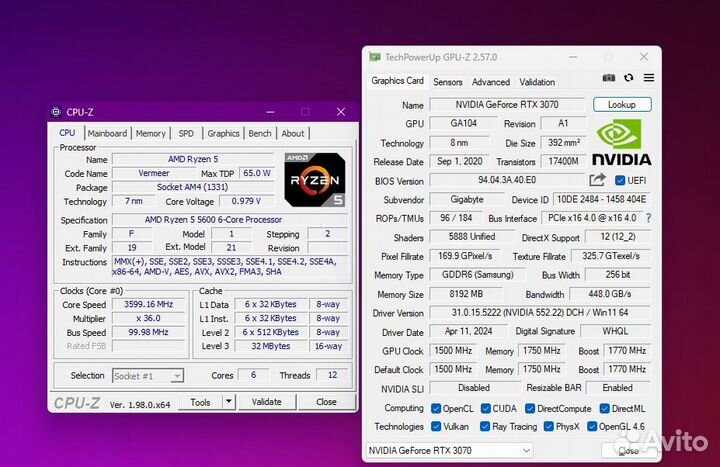Click the Core Speed value 3599.16 MHz
This screenshot has height=467, width=720.
(x=148, y=304)
